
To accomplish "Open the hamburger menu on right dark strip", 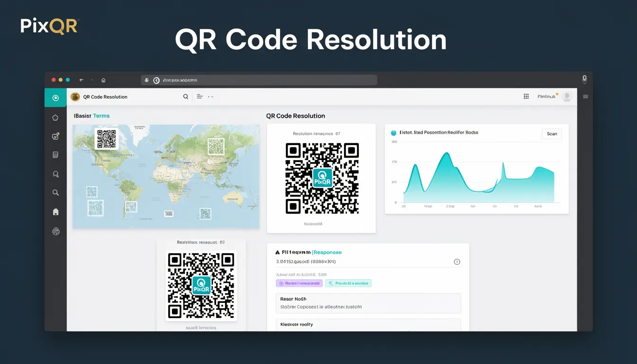I will click(x=585, y=96).
